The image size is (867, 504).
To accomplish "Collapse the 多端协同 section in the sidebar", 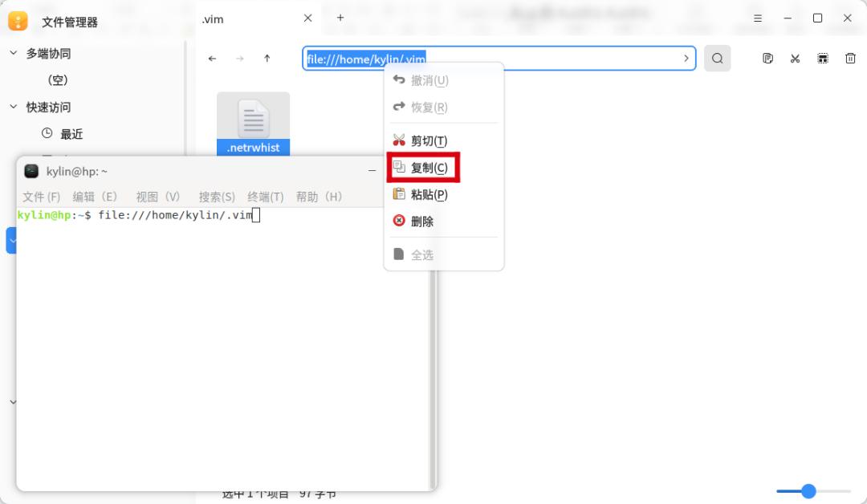I will point(13,53).
